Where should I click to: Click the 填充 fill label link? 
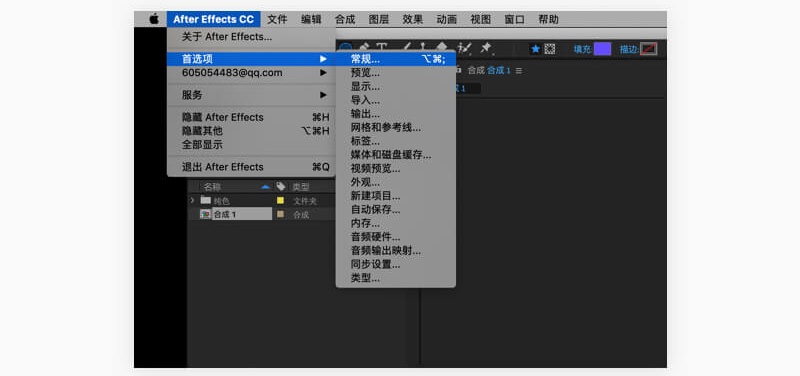[x=583, y=49]
